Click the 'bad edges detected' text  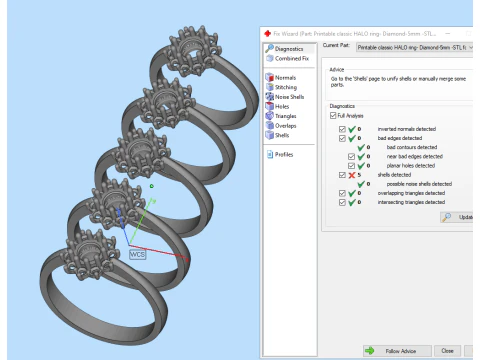400,138
